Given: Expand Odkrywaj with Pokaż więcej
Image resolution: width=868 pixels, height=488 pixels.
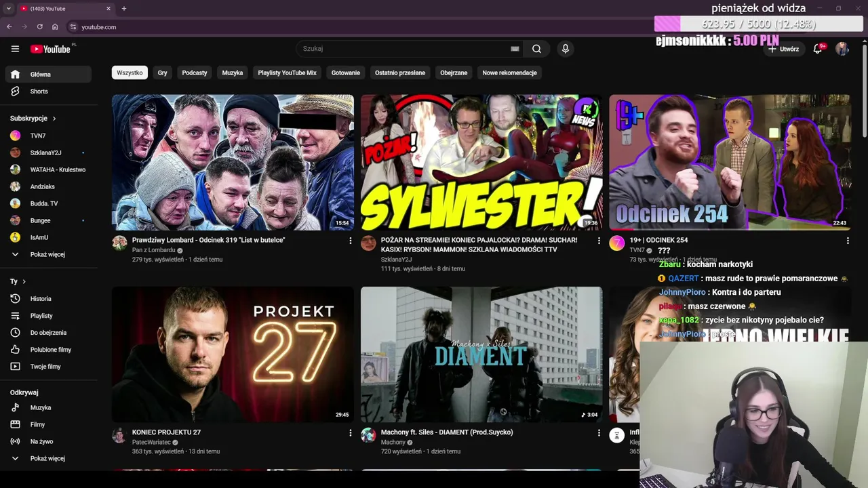Looking at the screenshot, I should [x=47, y=459].
